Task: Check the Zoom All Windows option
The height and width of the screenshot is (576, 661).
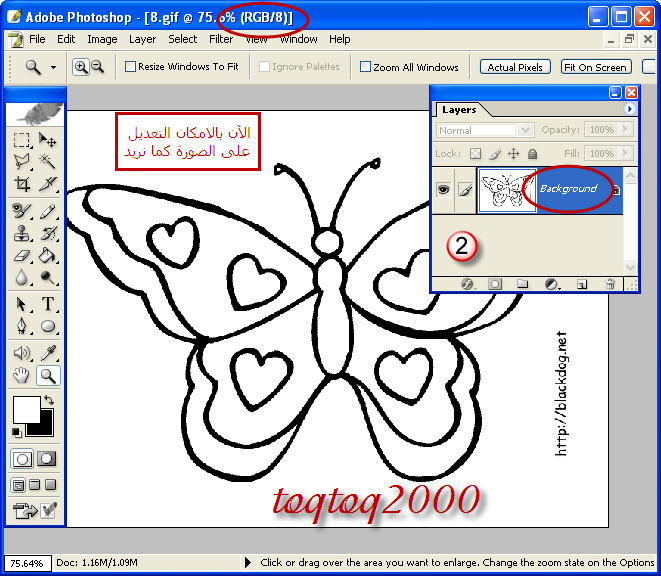Action: [x=365, y=67]
